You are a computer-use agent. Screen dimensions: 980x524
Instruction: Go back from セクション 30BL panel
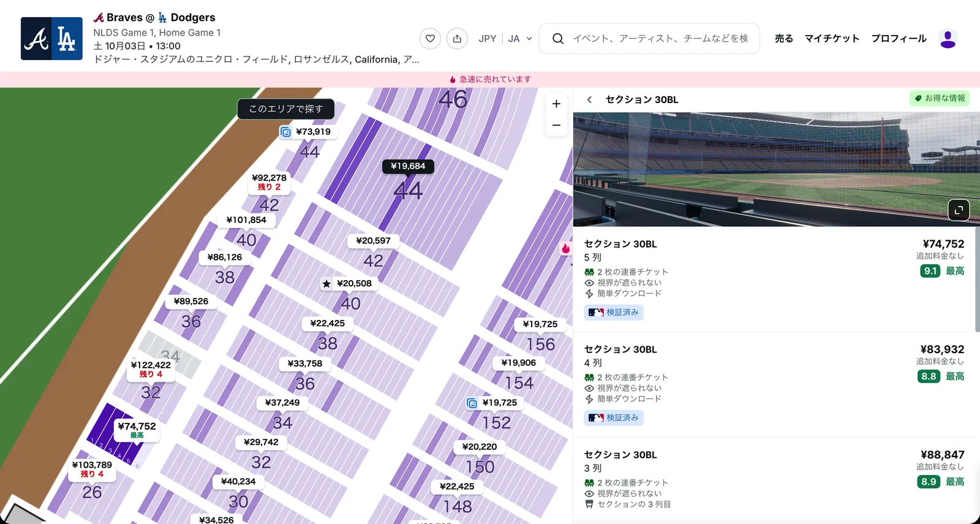pyautogui.click(x=589, y=99)
